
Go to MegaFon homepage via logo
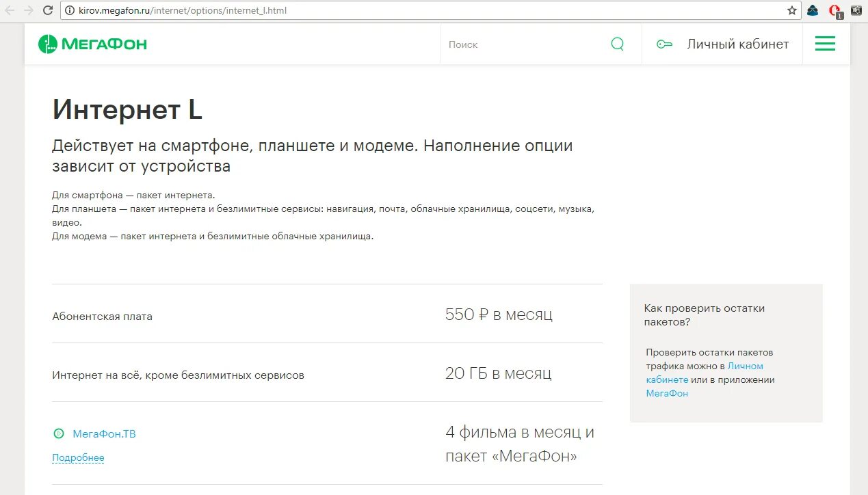(x=92, y=44)
